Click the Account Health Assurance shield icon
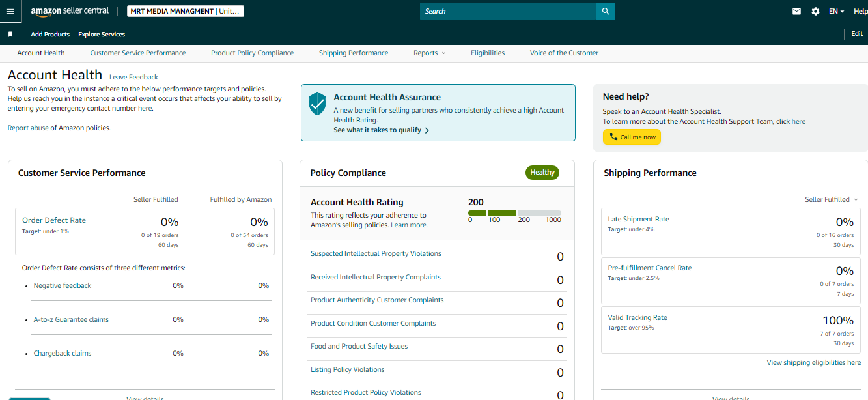Image resolution: width=868 pixels, height=400 pixels. [317, 104]
